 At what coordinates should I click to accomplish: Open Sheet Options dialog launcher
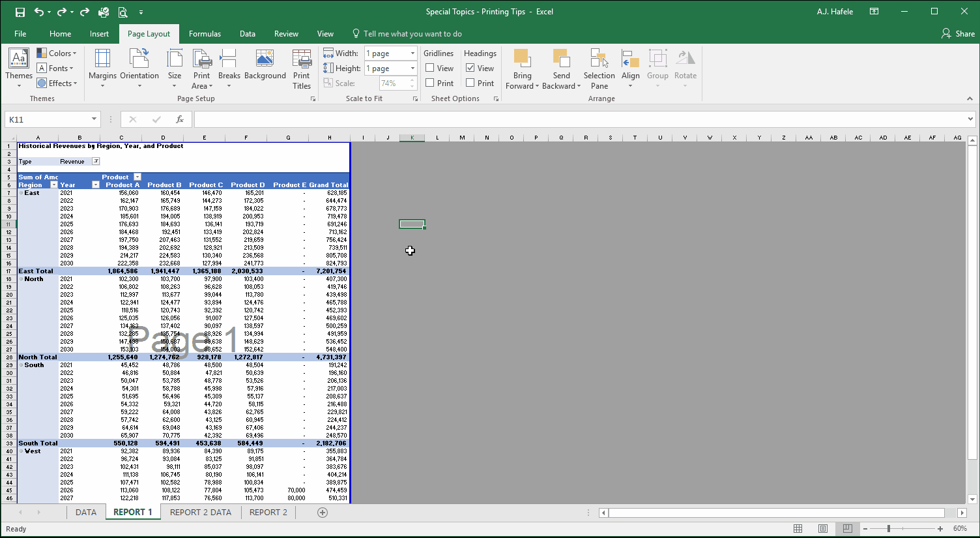pos(496,99)
